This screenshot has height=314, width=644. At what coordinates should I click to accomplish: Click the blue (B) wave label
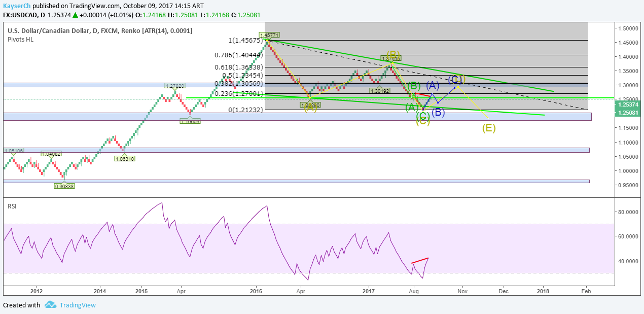(438, 112)
